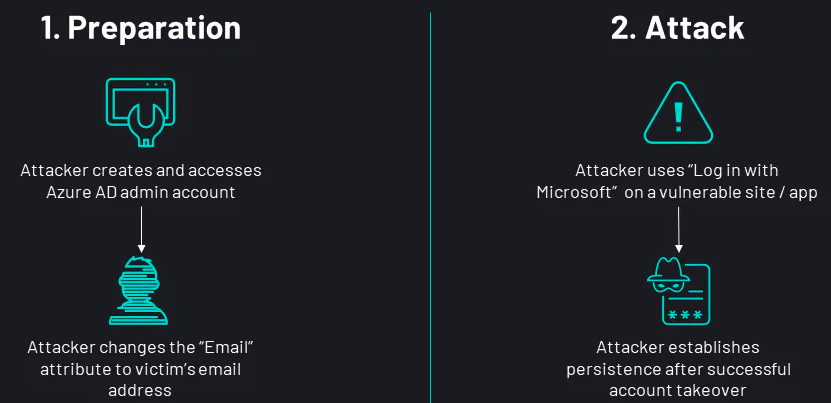The height and width of the screenshot is (403, 831).
Task: Click the exclamation mark inside the triangle
Action: coord(678,118)
